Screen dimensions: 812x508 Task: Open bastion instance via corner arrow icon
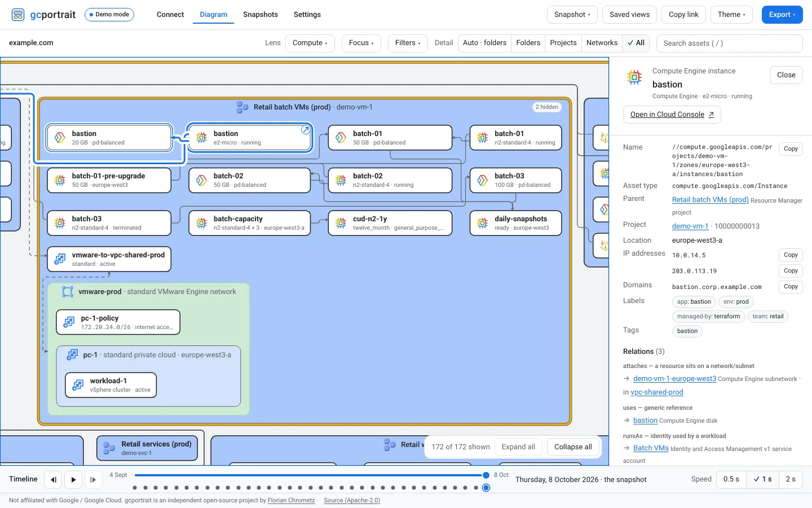(305, 130)
